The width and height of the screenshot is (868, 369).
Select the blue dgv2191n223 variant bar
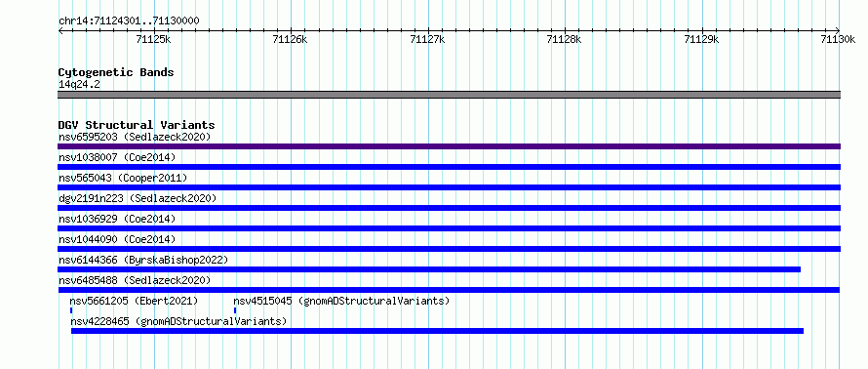[449, 208]
